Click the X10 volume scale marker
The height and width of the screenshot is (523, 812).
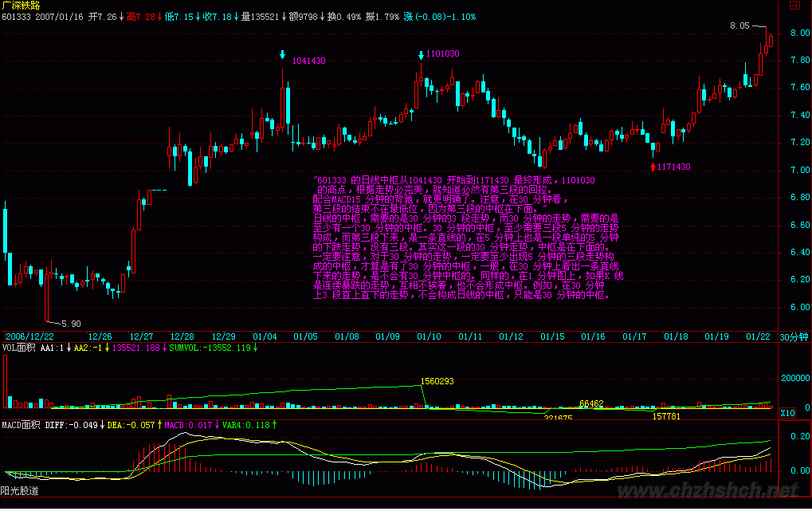[787, 413]
